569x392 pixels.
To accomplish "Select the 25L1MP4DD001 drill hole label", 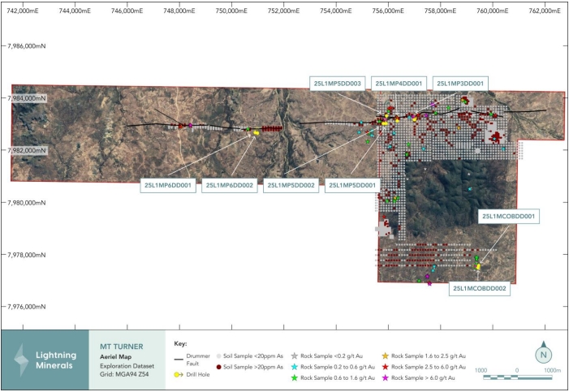I will coord(399,84).
